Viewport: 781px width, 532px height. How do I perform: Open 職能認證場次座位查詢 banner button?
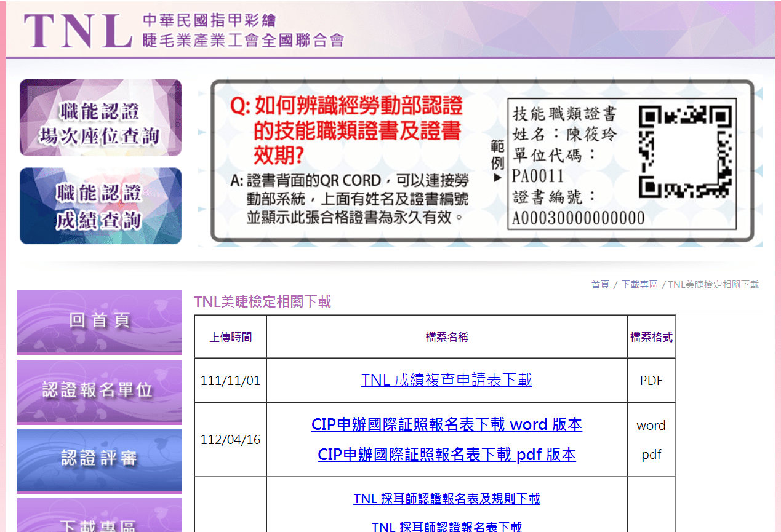coord(100,117)
